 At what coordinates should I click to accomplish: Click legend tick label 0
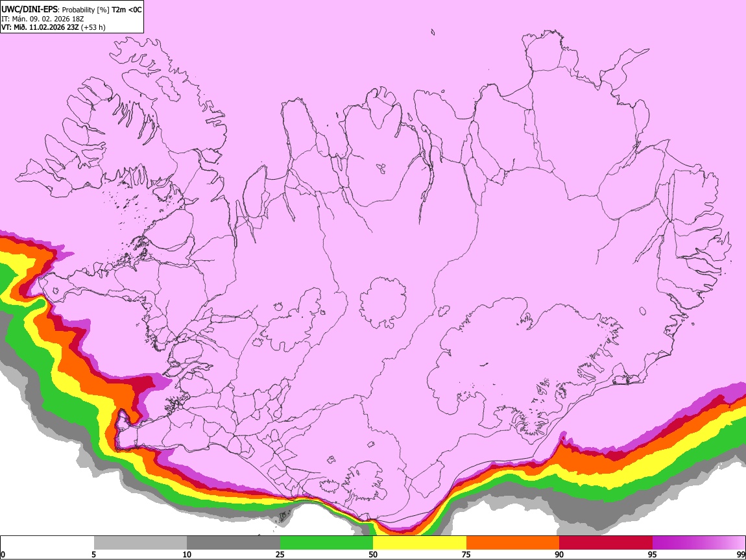point(3,554)
